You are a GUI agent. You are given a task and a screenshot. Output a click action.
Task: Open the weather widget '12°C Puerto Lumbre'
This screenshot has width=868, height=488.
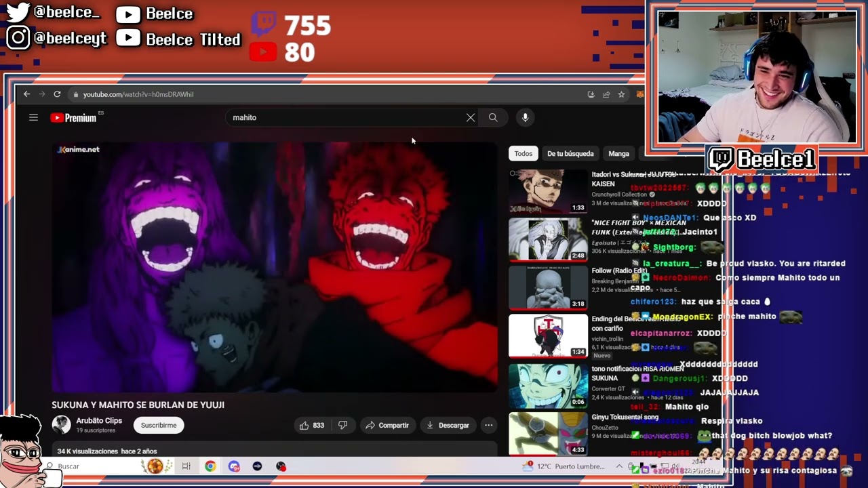pos(564,466)
